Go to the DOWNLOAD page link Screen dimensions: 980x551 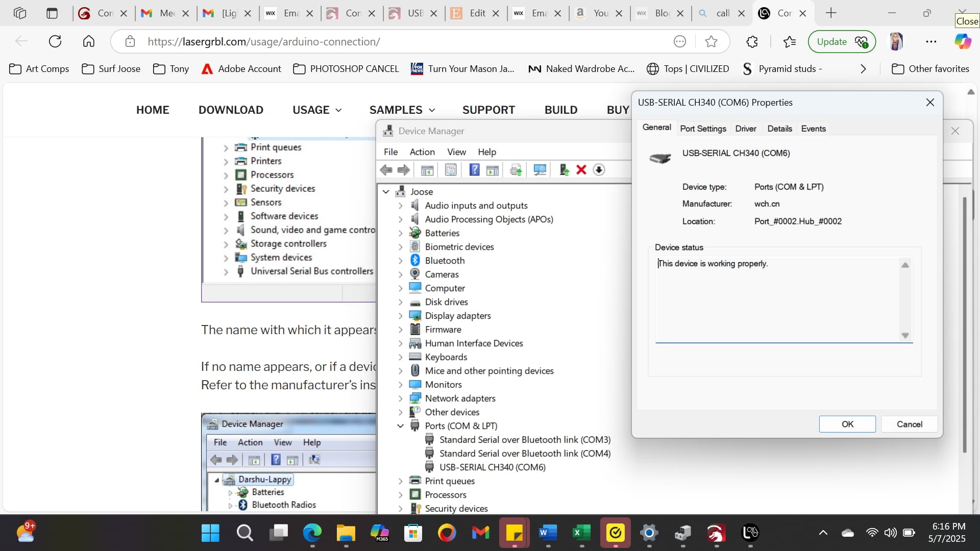pyautogui.click(x=231, y=110)
